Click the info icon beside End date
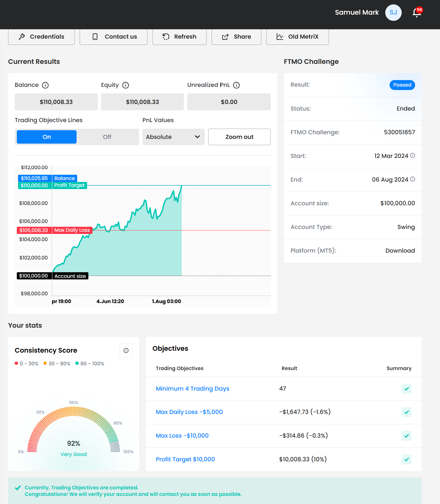Image resolution: width=440 pixels, height=504 pixels. click(x=413, y=179)
